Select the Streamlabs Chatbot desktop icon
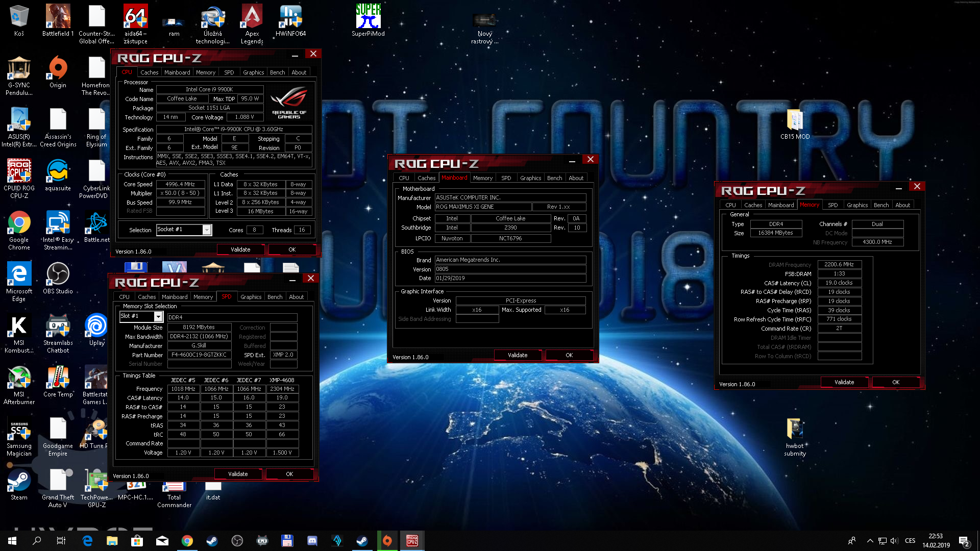The width and height of the screenshot is (980, 551). click(x=58, y=333)
